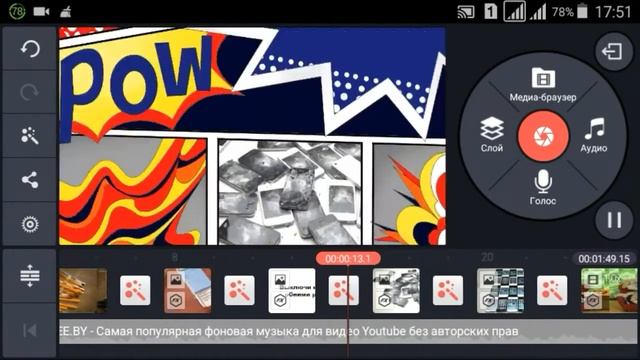Expand the timeline tracks view
The height and width of the screenshot is (360, 640).
pos(30,276)
